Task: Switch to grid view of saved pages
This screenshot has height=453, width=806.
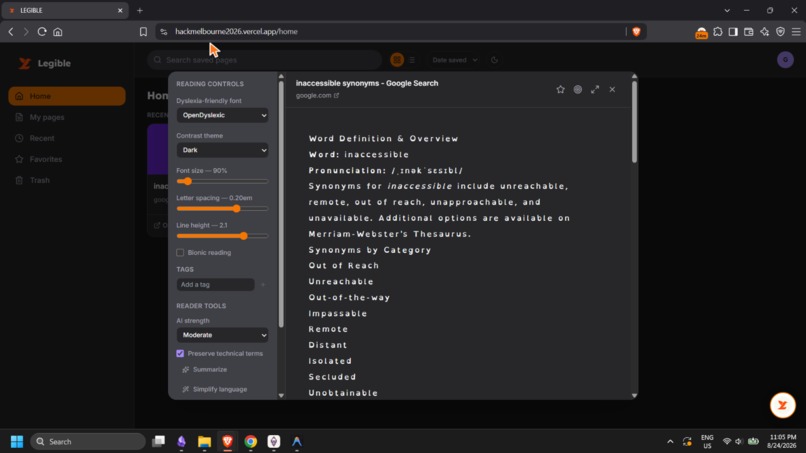Action: [397, 60]
